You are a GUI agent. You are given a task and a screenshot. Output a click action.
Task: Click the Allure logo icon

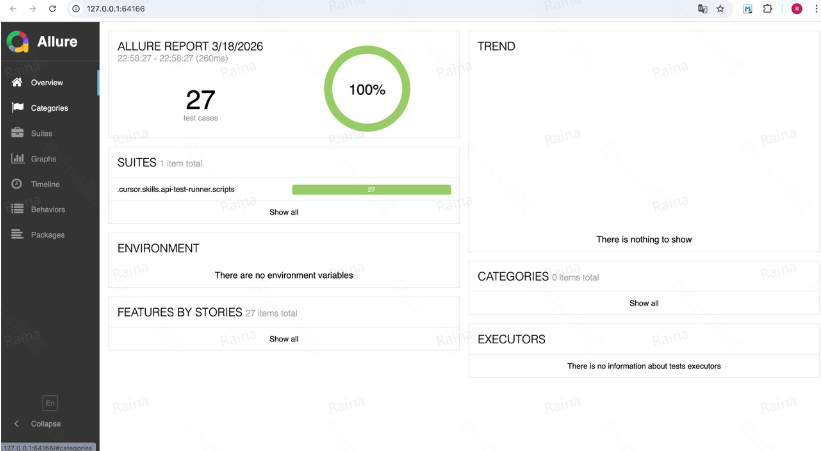click(17, 42)
